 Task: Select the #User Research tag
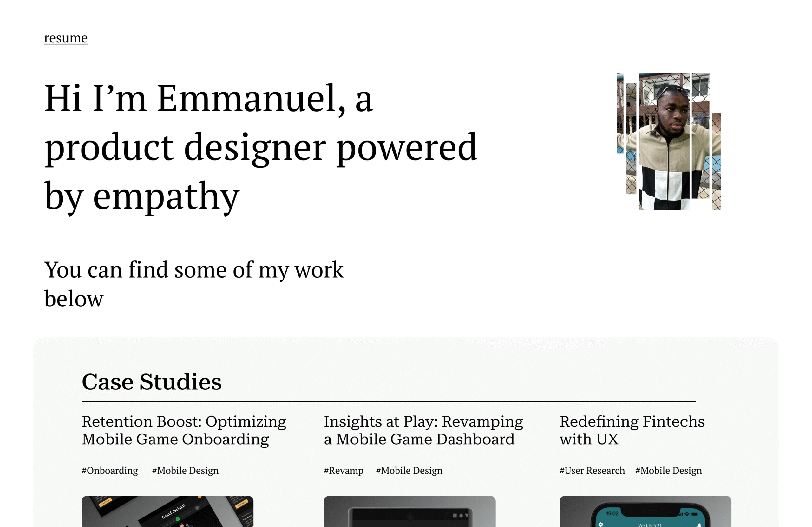(592, 471)
